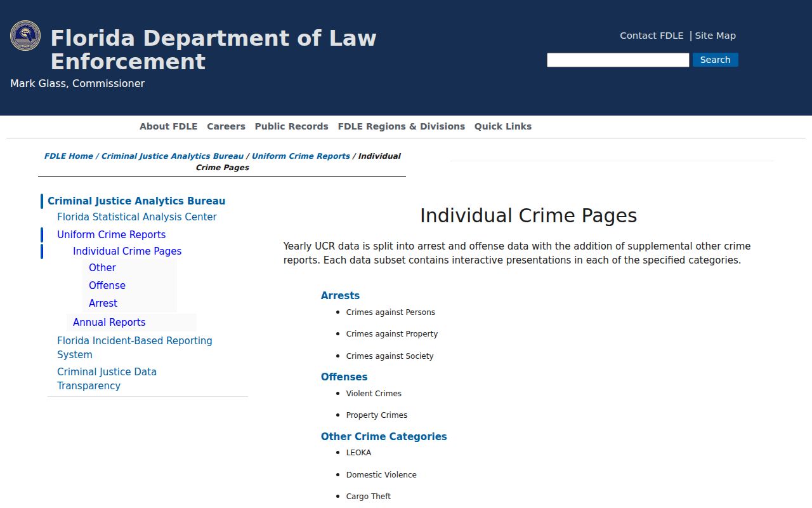Select Criminal Justice Analytics Bureau sidebar heading
This screenshot has height=508, width=812.
[136, 201]
